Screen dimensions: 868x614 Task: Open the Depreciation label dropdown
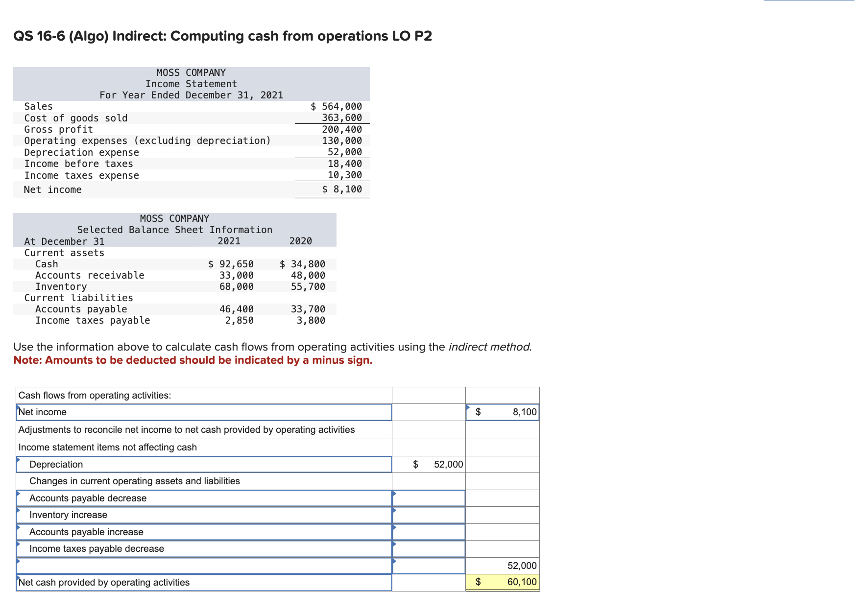[203, 464]
